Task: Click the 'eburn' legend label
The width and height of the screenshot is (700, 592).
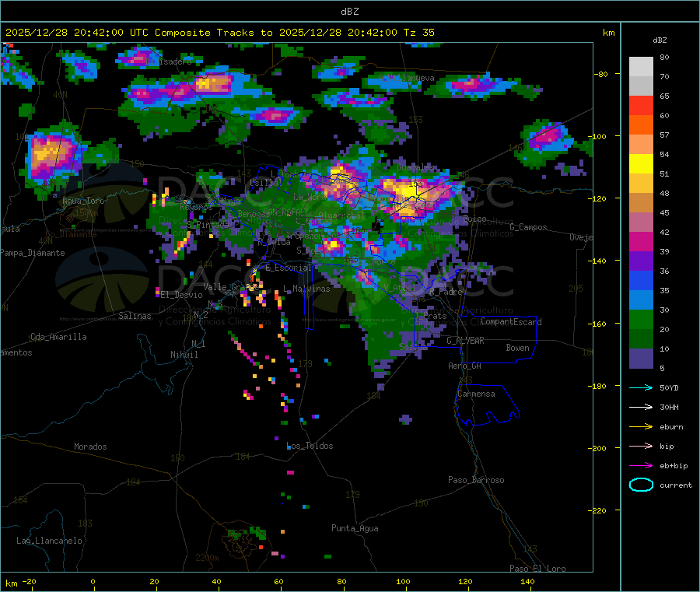Action: 671,427
